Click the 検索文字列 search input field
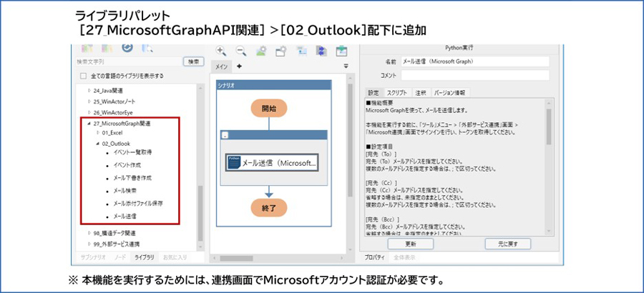This screenshot has height=293, width=644. click(x=129, y=61)
